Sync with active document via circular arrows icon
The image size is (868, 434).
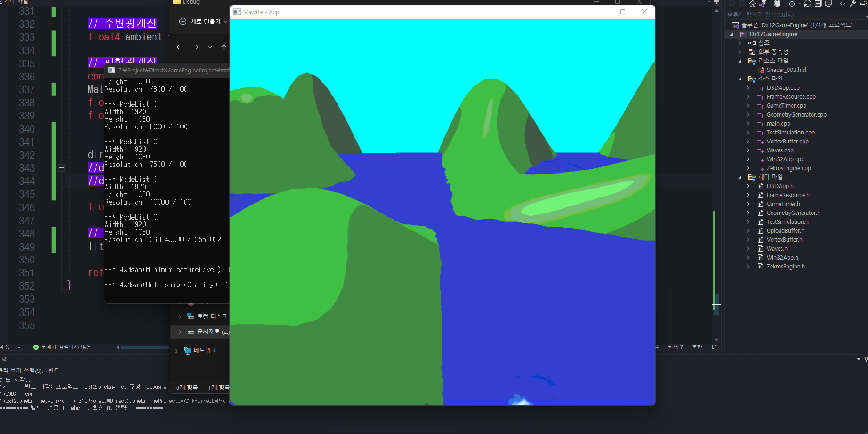click(x=808, y=3)
